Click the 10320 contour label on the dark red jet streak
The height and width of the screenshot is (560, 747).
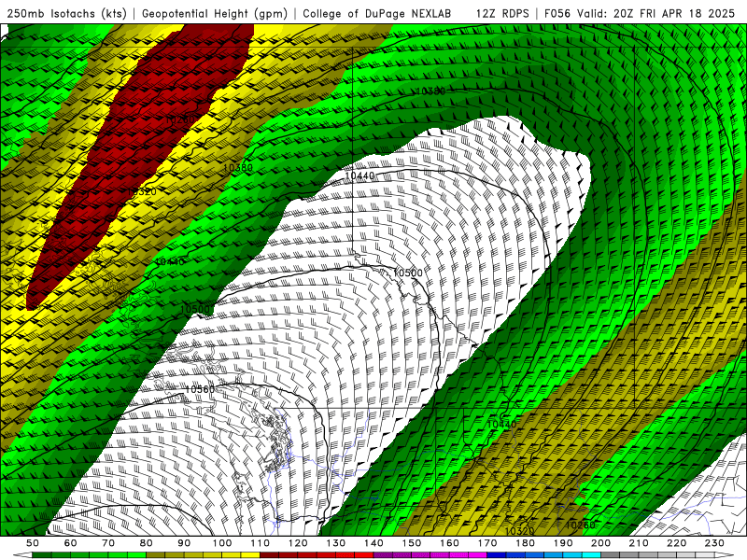142,192
